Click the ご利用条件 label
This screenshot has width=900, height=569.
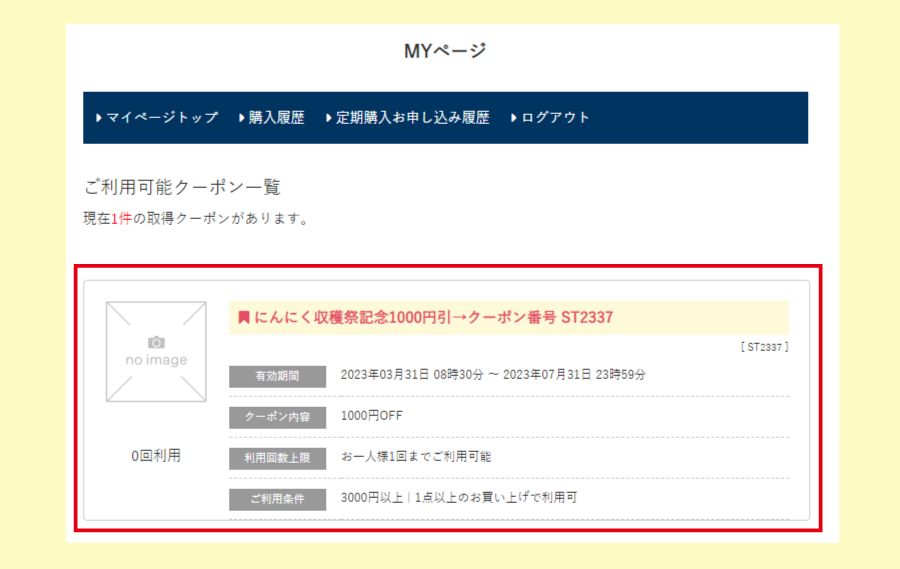click(277, 500)
